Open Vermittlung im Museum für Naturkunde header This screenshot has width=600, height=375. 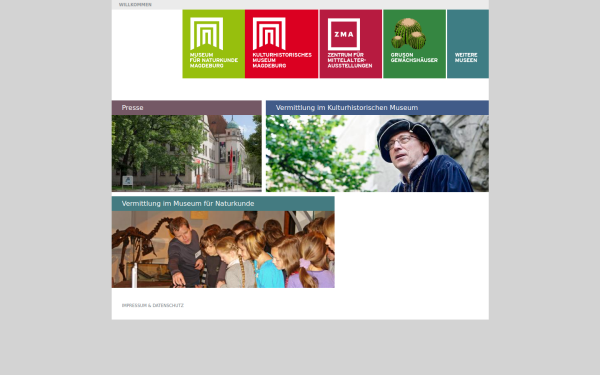(223, 204)
